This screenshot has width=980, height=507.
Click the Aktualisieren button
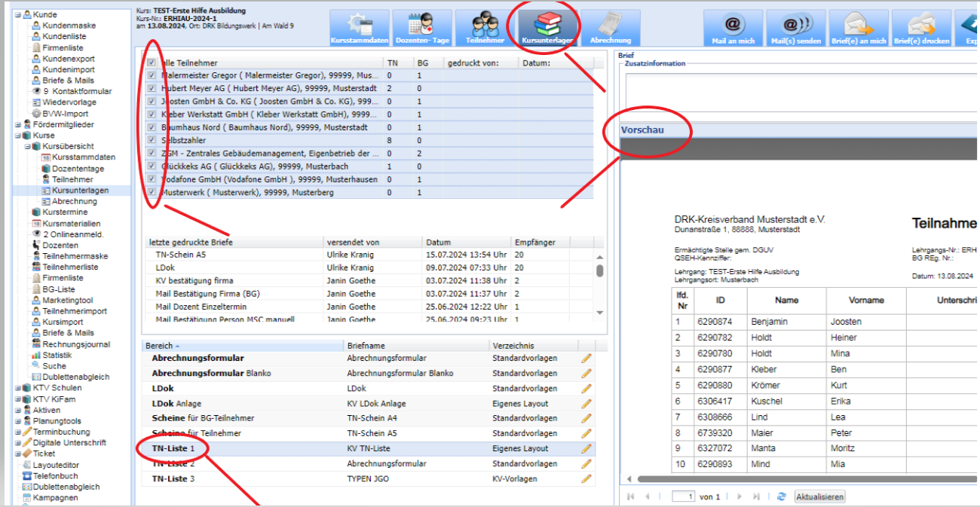point(820,497)
